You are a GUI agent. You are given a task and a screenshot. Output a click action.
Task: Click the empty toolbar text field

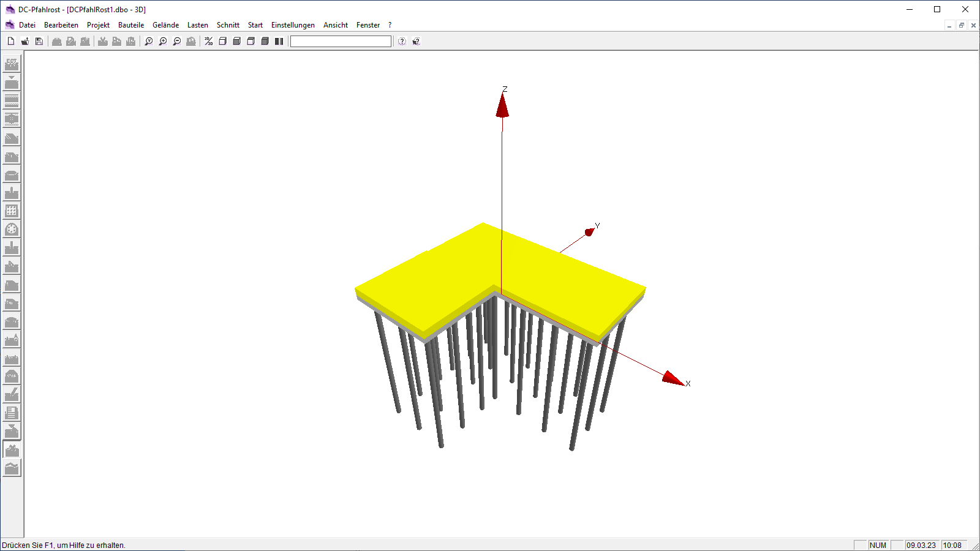(x=341, y=42)
